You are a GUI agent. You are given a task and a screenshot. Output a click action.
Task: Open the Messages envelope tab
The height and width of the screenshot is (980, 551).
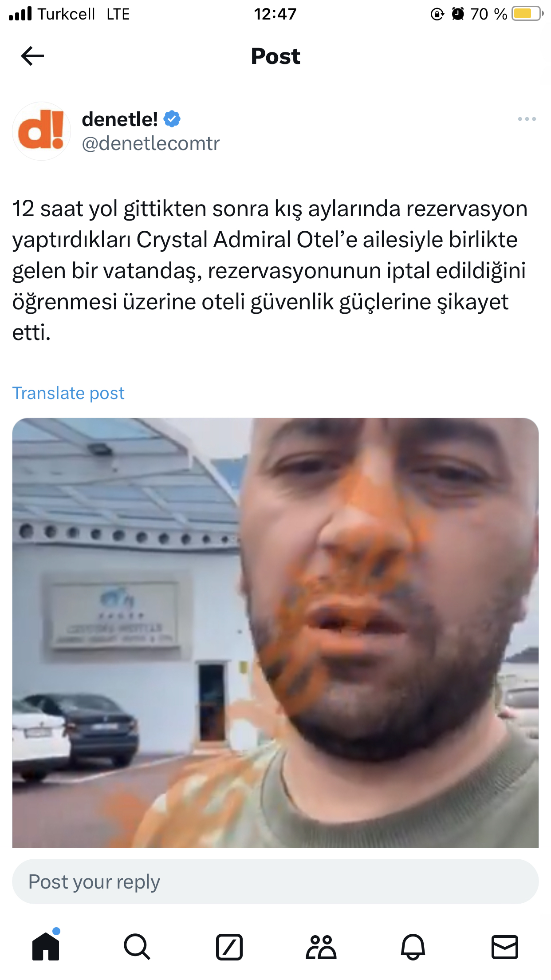[x=505, y=947]
